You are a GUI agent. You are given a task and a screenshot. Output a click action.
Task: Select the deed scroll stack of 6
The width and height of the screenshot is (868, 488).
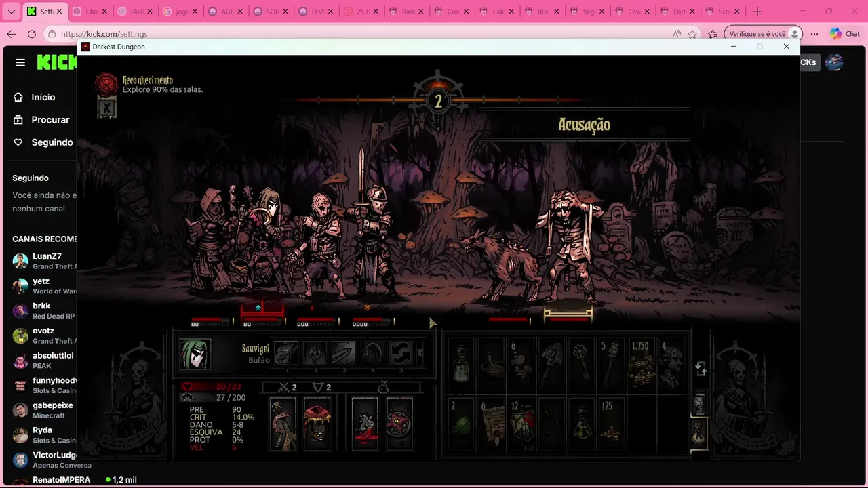(x=491, y=425)
